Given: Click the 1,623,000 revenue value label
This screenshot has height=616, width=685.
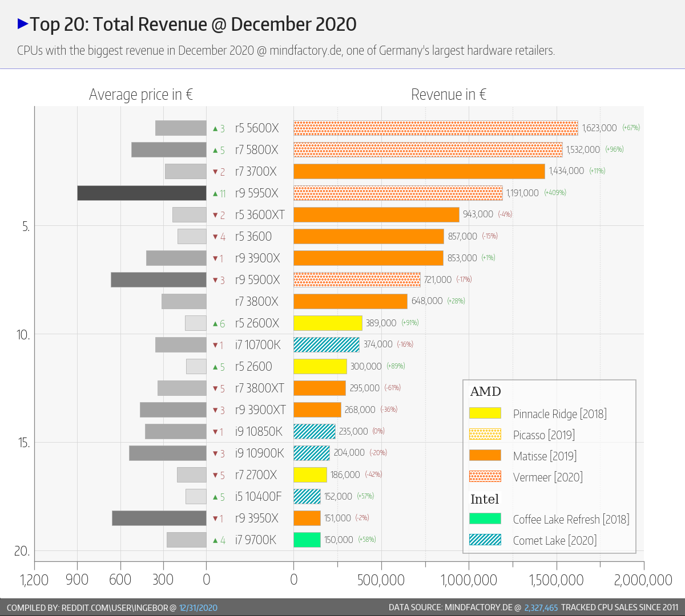Looking at the screenshot, I should click(599, 128).
